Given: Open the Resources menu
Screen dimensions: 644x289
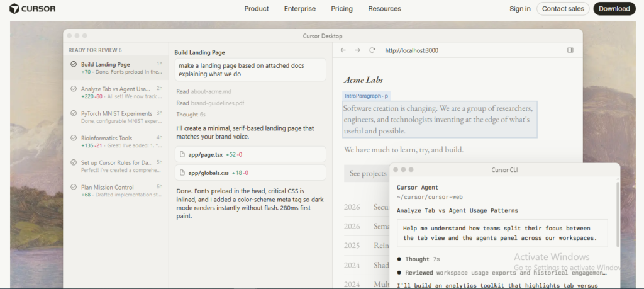Looking at the screenshot, I should [384, 9].
